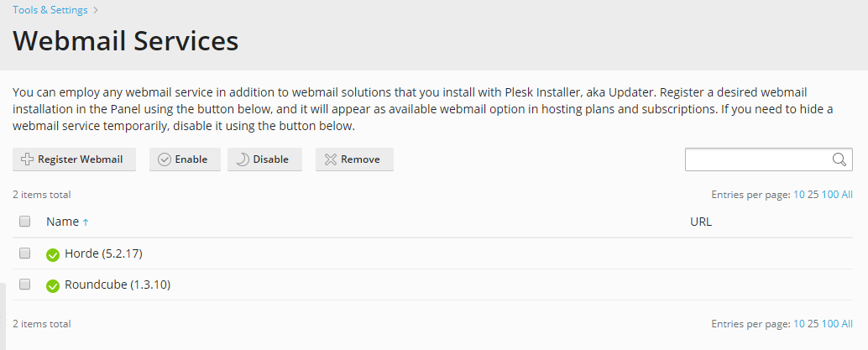Click the X icon on Remove
The width and height of the screenshot is (868, 350).
pos(331,159)
